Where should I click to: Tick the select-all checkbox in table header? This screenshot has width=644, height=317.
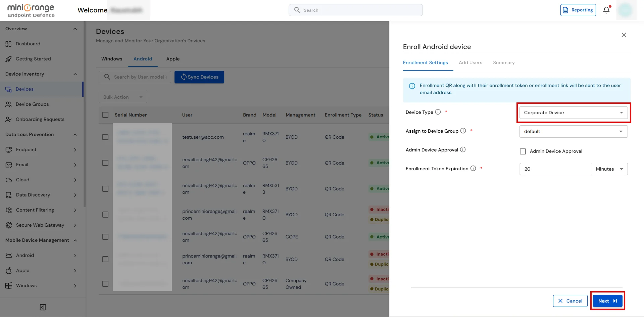click(x=105, y=115)
